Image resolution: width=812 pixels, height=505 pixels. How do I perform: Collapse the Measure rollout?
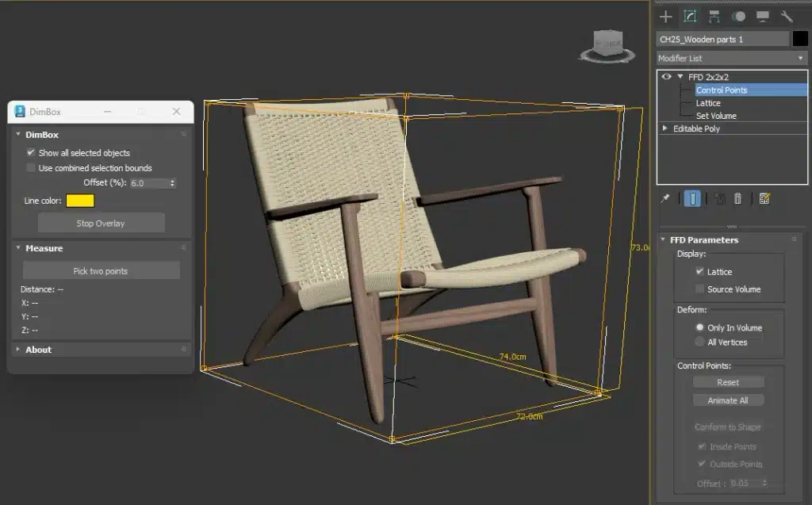(x=18, y=247)
